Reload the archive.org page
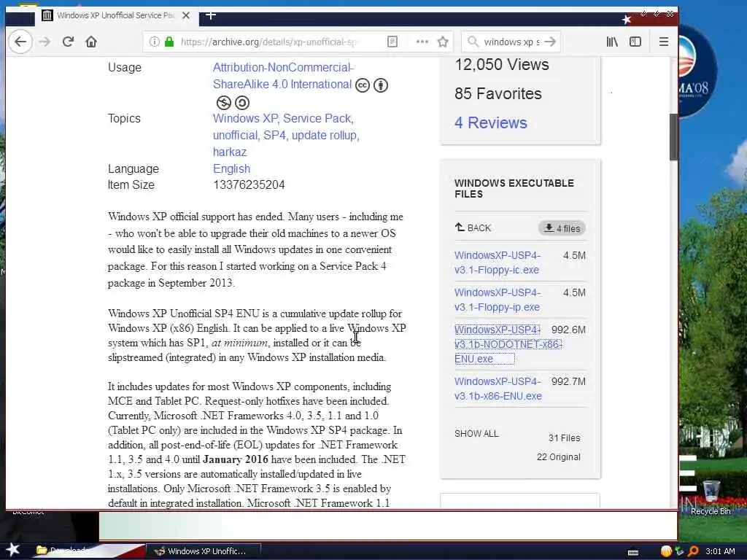The image size is (747, 560). pyautogui.click(x=68, y=42)
